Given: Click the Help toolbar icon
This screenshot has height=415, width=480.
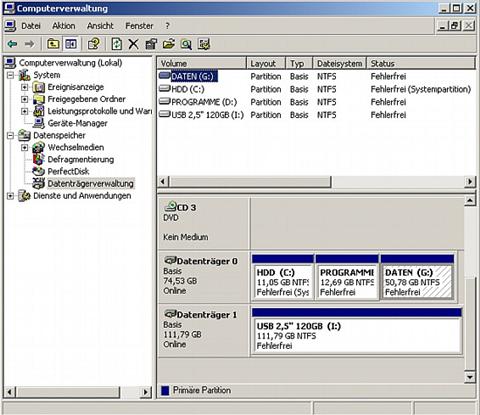Looking at the screenshot, I should [x=94, y=44].
